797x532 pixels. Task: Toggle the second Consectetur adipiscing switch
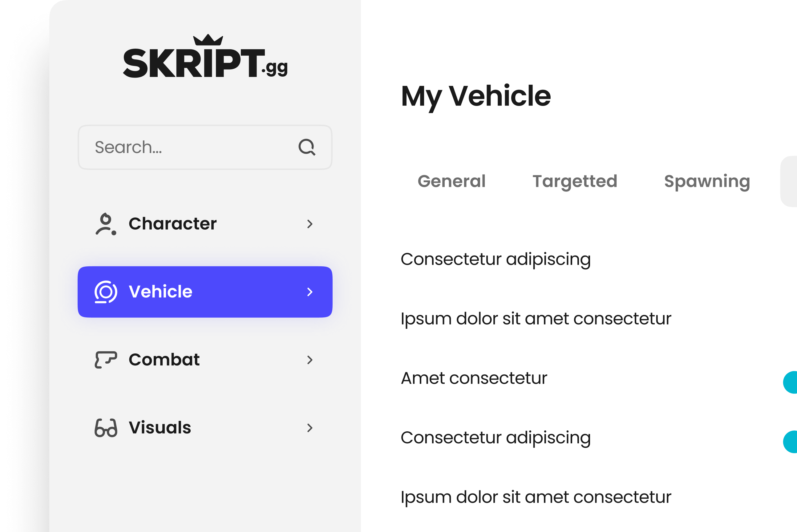791,442
